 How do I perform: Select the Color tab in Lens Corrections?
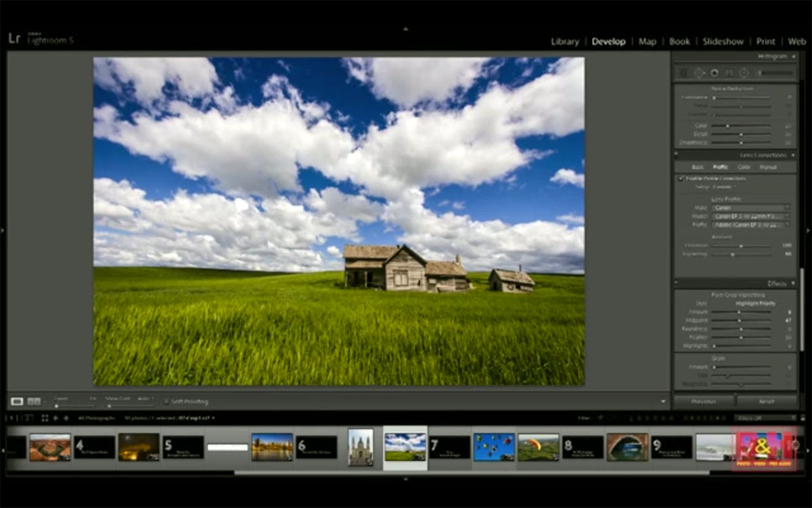[x=744, y=167]
